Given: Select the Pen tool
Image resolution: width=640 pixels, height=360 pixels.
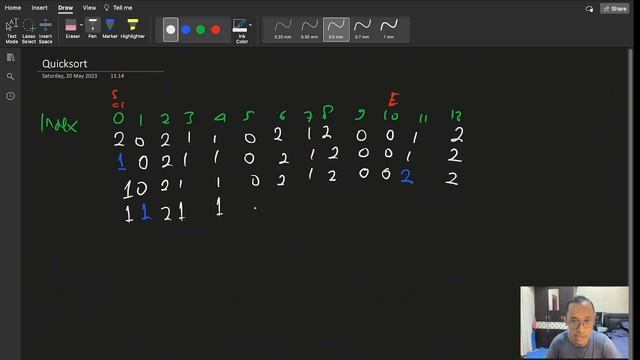Looking at the screenshot, I should (x=93, y=29).
